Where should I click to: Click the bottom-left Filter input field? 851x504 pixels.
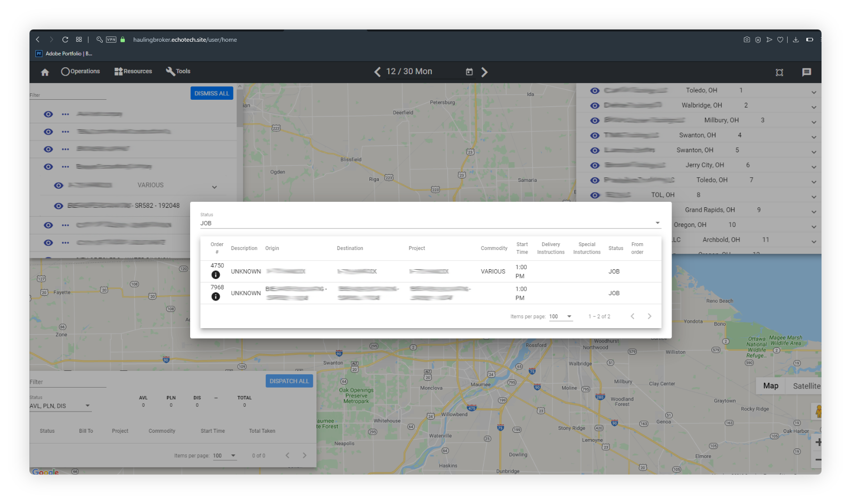[x=68, y=382]
